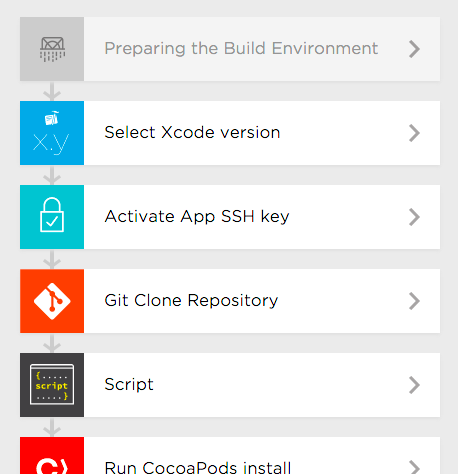This screenshot has height=474, width=458.
Task: Expand the Script step chevron
Action: 414,385
